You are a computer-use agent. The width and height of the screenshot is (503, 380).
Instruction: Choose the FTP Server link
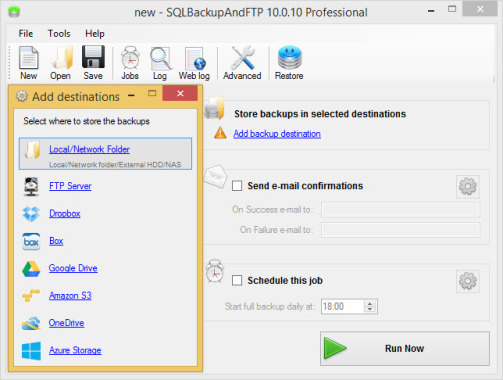[x=70, y=186]
